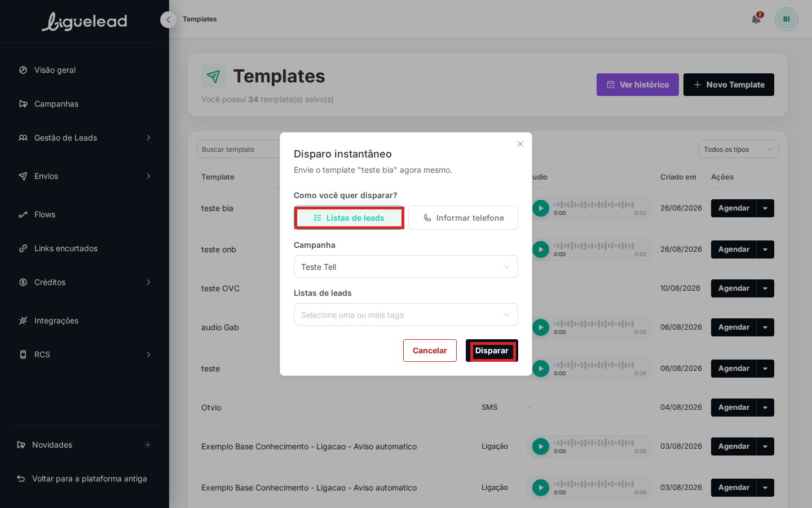Play audio for audio Gab template
This screenshot has width=812, height=508.
[541, 327]
